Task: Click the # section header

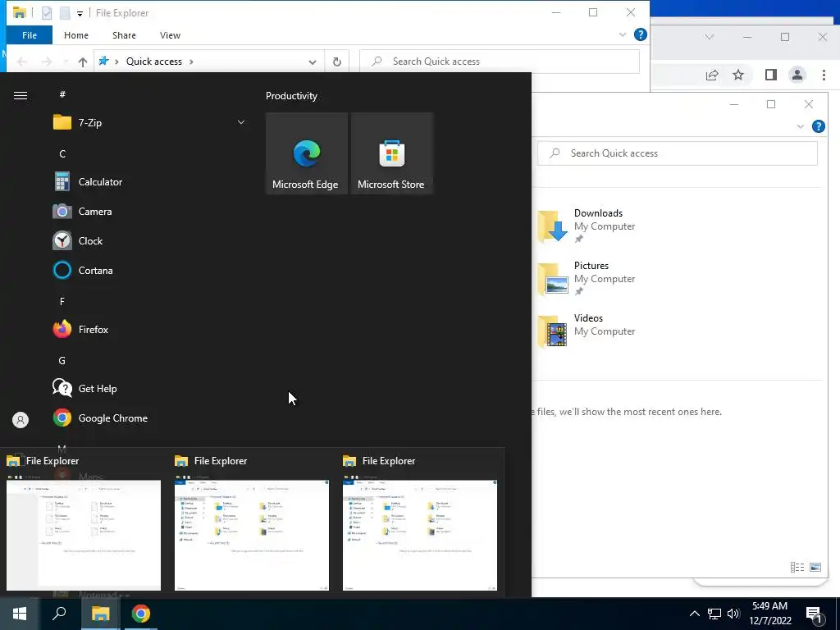Action: 62,94
